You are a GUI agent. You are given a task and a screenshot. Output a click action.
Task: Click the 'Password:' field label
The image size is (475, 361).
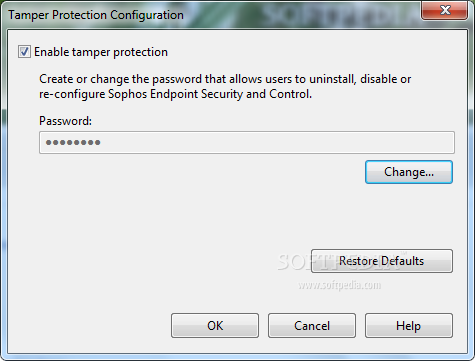65,121
